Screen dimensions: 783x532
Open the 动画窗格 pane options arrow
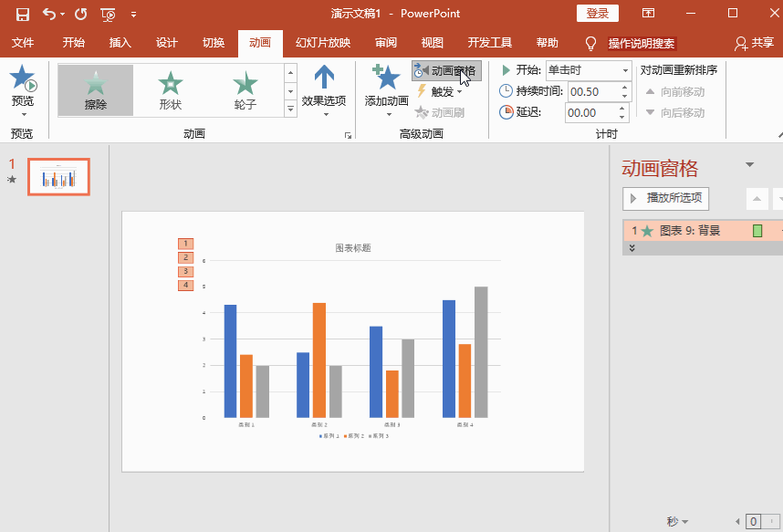click(749, 164)
